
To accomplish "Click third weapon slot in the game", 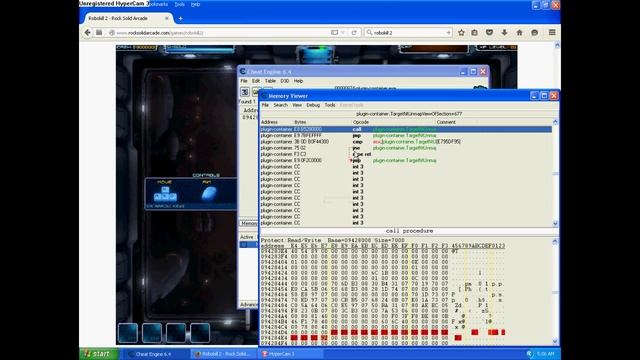I will 176,332.
